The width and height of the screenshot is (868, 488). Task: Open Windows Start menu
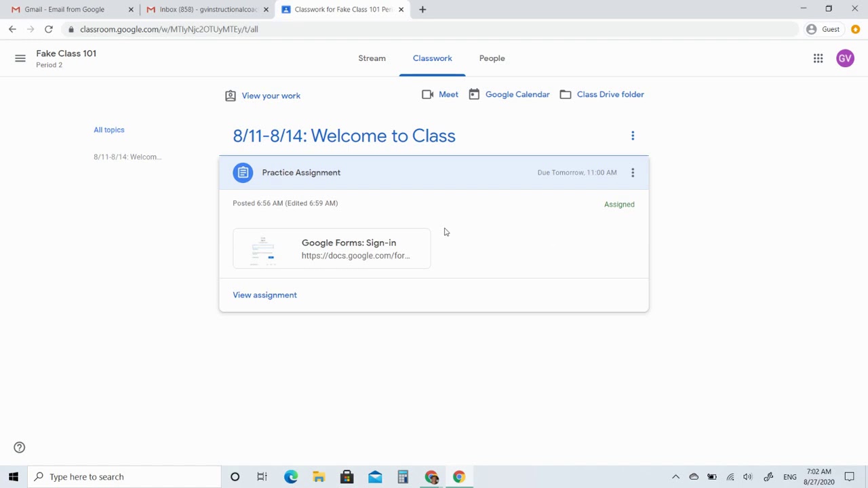pyautogui.click(x=14, y=476)
